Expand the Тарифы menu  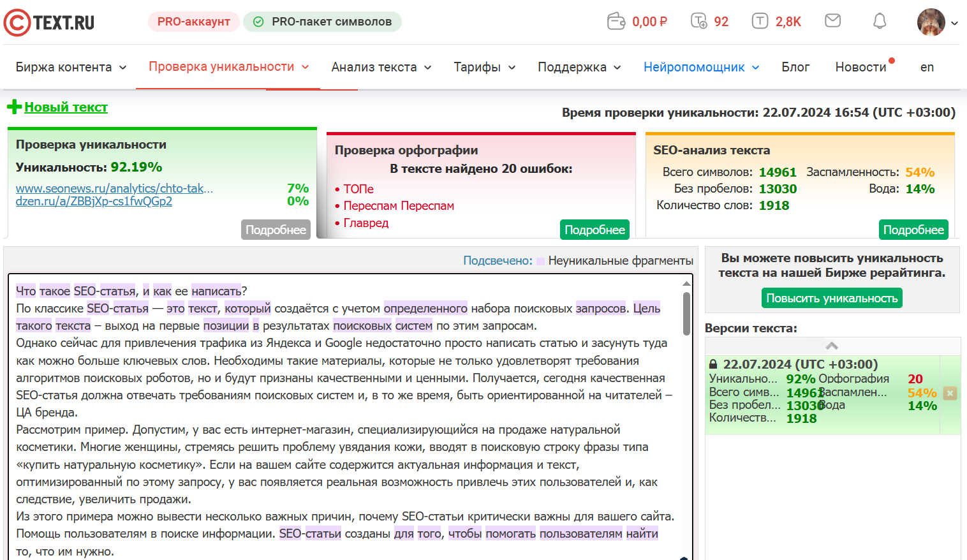(484, 67)
